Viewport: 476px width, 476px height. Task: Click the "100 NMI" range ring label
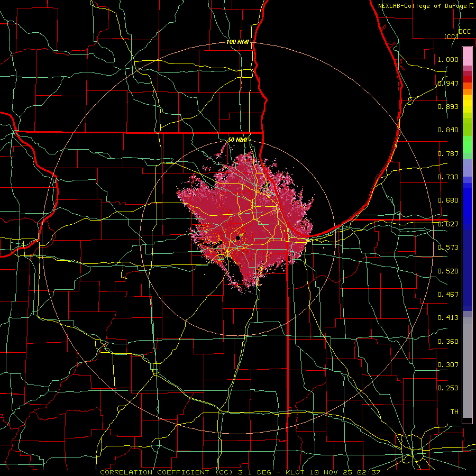tap(237, 42)
